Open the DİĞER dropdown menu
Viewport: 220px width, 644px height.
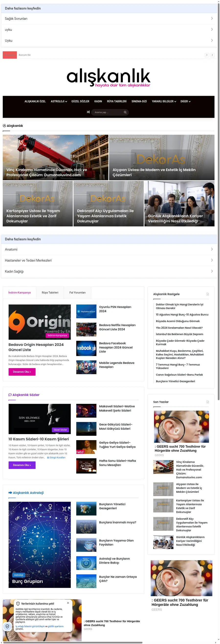(186, 101)
